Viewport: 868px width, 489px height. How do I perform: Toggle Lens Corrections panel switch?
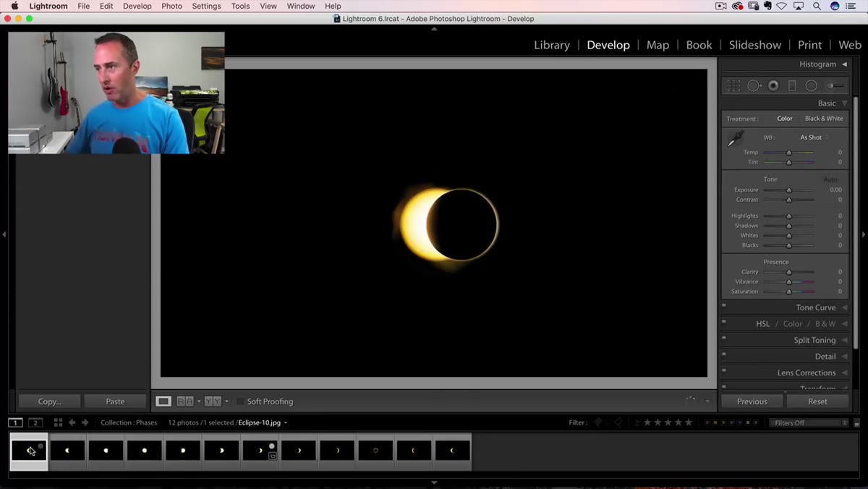click(x=724, y=370)
